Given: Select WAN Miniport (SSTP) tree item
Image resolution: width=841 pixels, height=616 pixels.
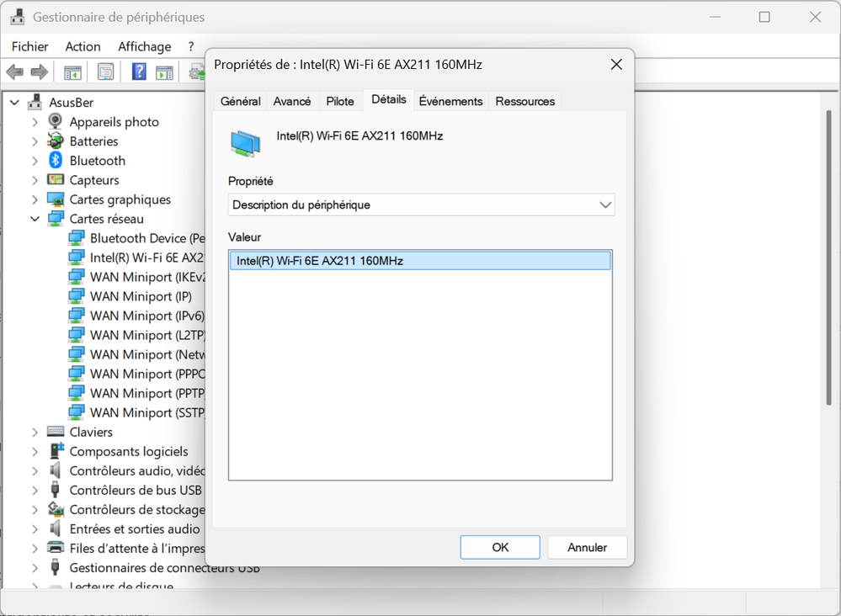Looking at the screenshot, I should (x=147, y=413).
